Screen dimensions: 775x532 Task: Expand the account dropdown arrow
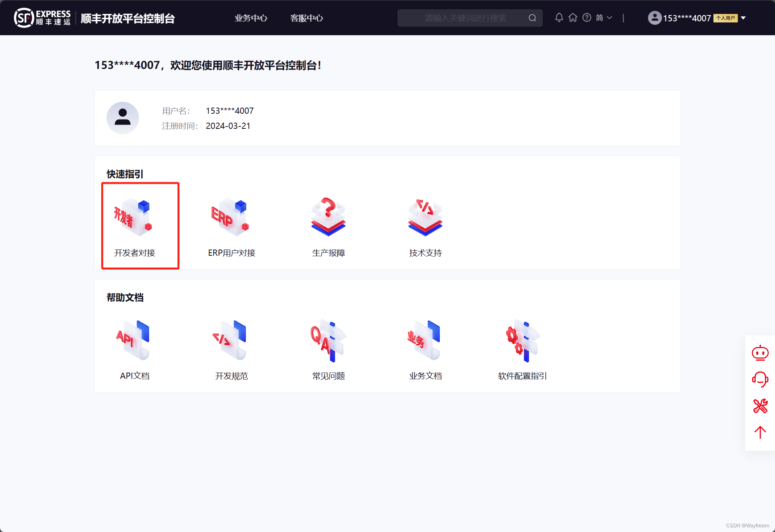click(743, 18)
